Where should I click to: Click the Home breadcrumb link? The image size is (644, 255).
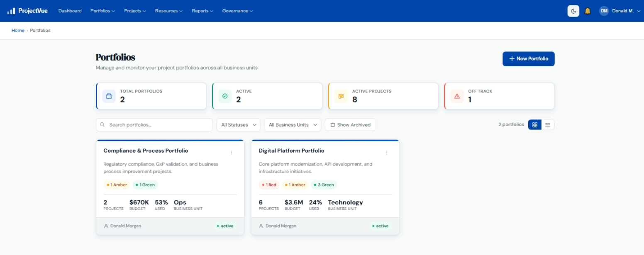point(18,30)
